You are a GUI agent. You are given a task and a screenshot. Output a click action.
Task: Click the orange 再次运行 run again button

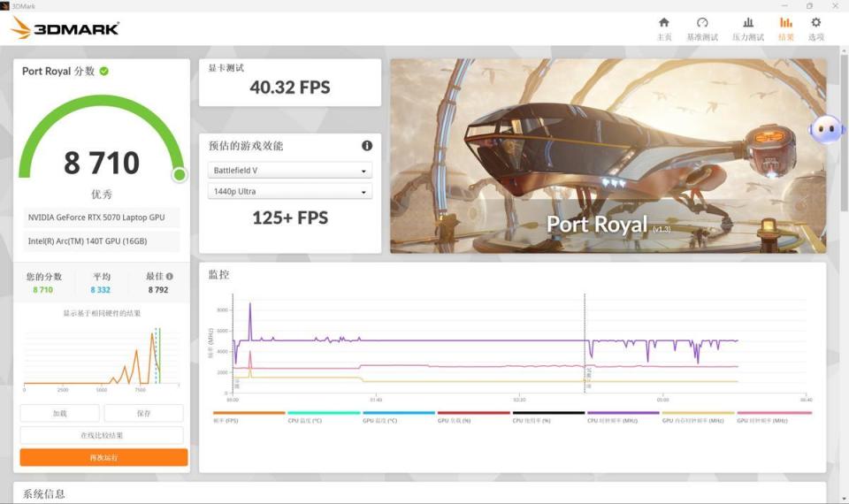click(103, 457)
